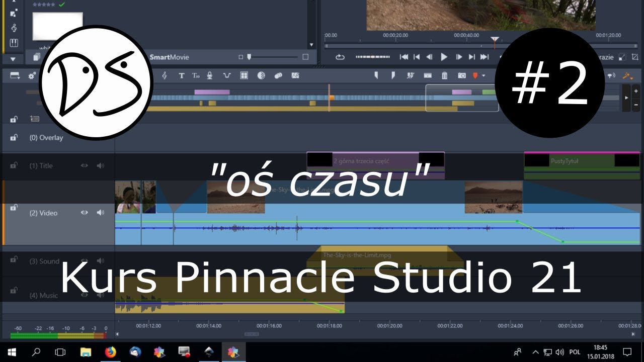The height and width of the screenshot is (362, 644).
Task: Open the SmartMovie tab
Action: pos(170,57)
